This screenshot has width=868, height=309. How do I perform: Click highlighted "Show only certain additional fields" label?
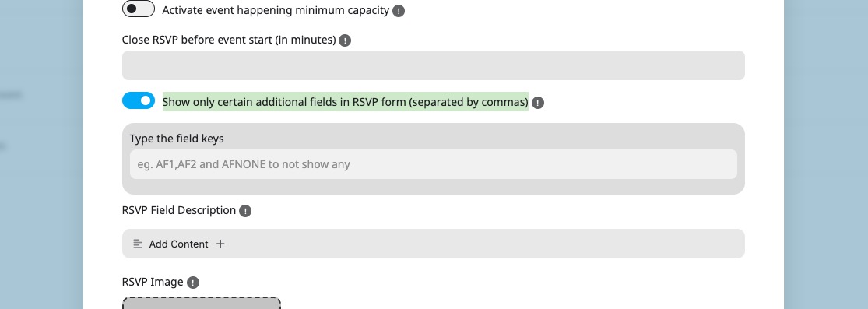coord(346,102)
